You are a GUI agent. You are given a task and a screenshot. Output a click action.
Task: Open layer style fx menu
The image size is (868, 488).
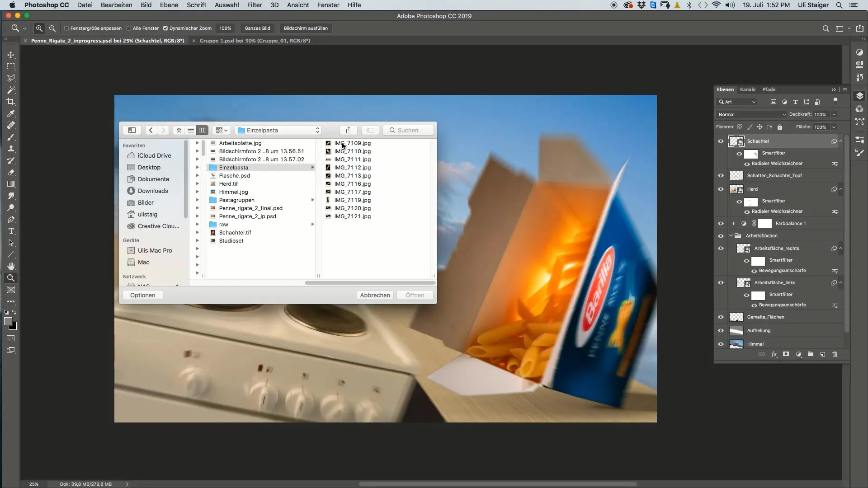774,354
